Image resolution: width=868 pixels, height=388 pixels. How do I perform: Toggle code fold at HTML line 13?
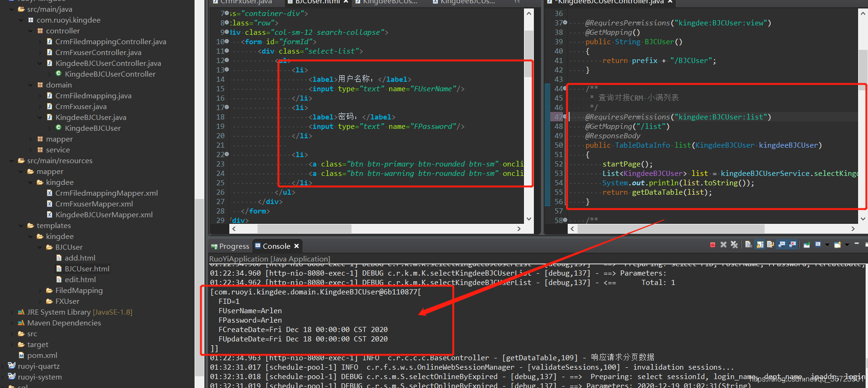click(227, 70)
